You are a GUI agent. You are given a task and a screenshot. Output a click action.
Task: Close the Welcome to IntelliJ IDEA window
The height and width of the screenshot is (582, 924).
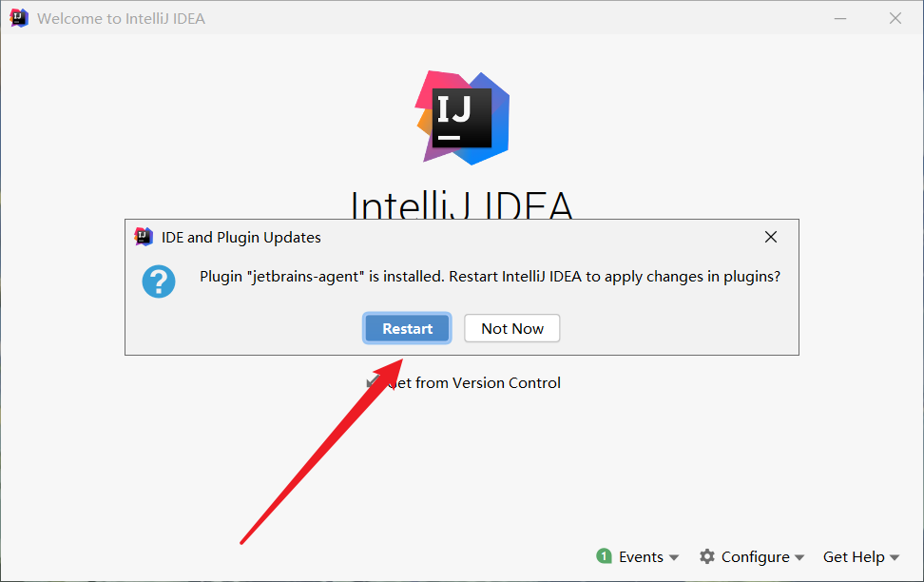[x=895, y=18]
